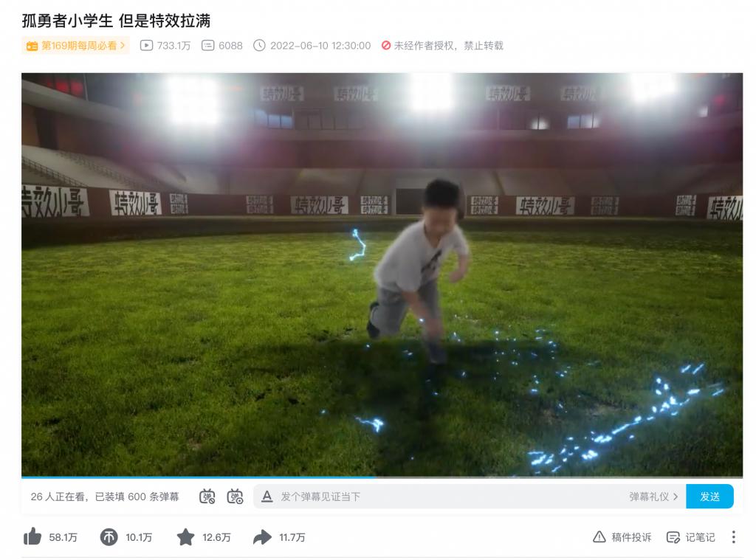Viewport: 756px width, 560px height.
Task: Open 记笔记 note-taking tool
Action: 690,537
